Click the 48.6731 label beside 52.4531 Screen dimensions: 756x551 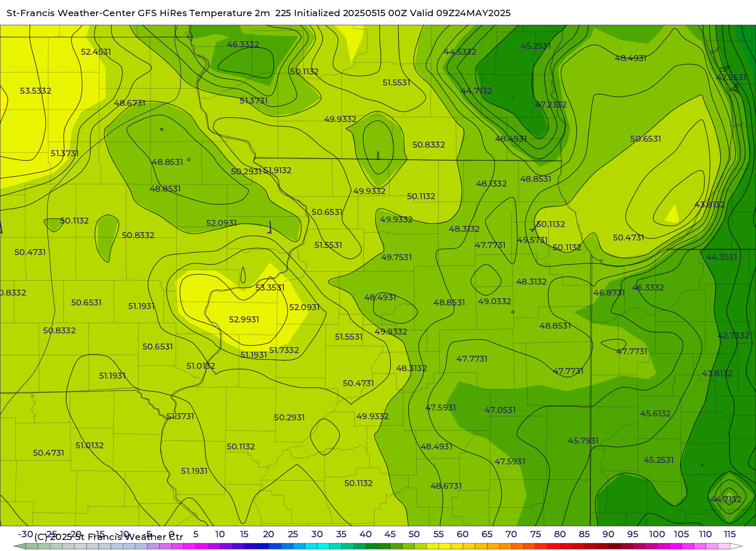pos(129,103)
